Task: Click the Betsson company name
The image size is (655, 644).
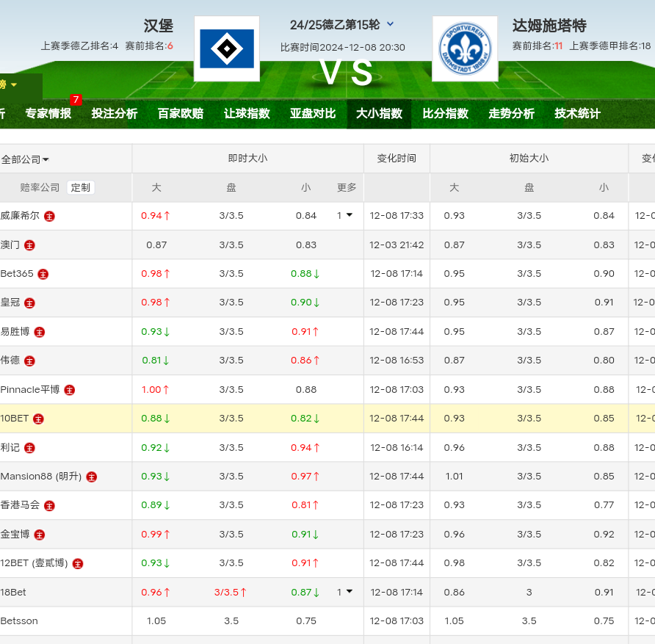Action: click(x=19, y=621)
